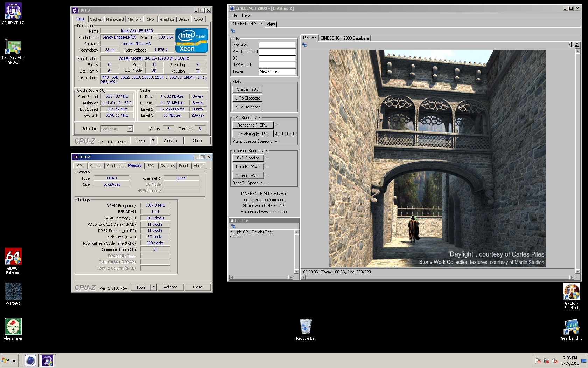The width and height of the screenshot is (588, 368).
Task: Open the Help menu in Cinebench
Action: [x=246, y=15]
